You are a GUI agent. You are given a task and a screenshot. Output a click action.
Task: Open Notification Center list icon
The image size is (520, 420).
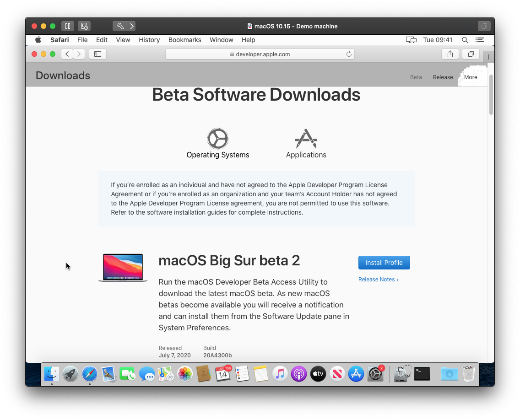pos(480,40)
